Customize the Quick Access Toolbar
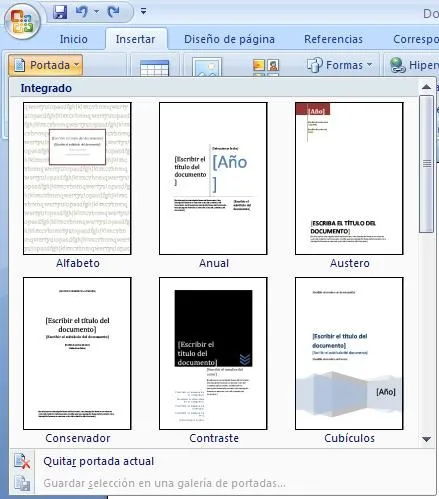This screenshot has height=499, width=439. pyautogui.click(x=144, y=12)
